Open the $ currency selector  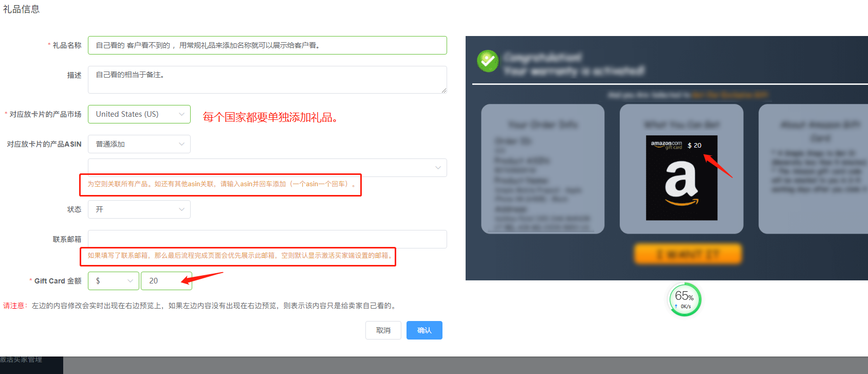click(114, 281)
